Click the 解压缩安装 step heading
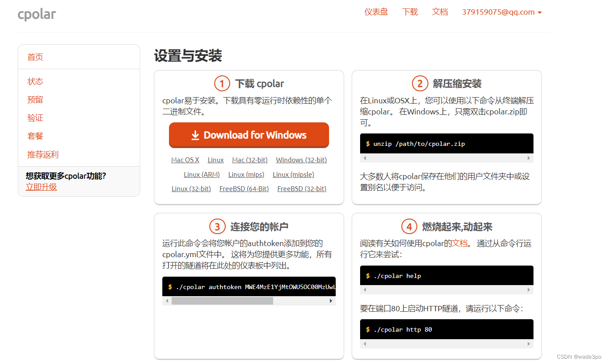608x364 pixels. [457, 84]
